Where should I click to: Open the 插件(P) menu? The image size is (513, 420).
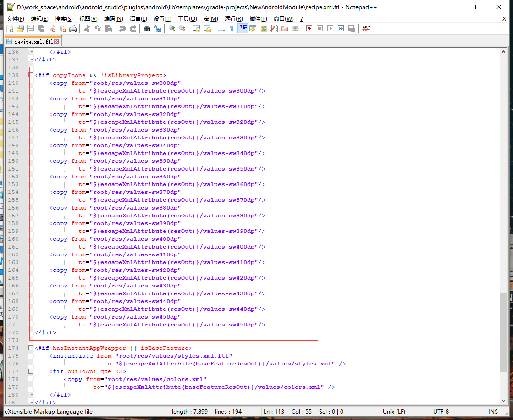click(x=258, y=19)
